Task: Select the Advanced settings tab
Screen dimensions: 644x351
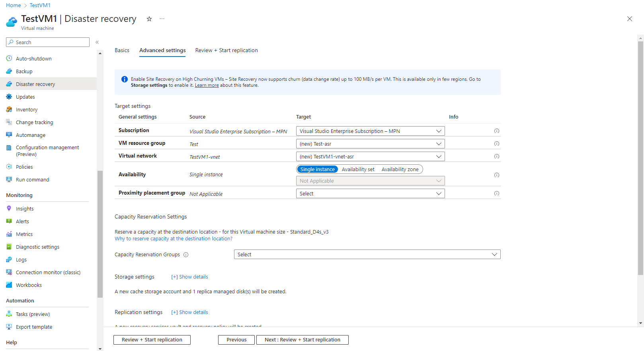Action: [162, 50]
